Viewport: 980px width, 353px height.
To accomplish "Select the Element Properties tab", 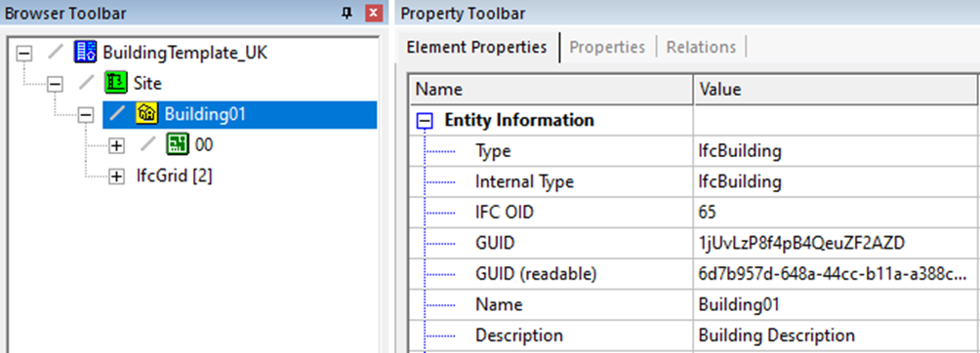I will (x=476, y=48).
